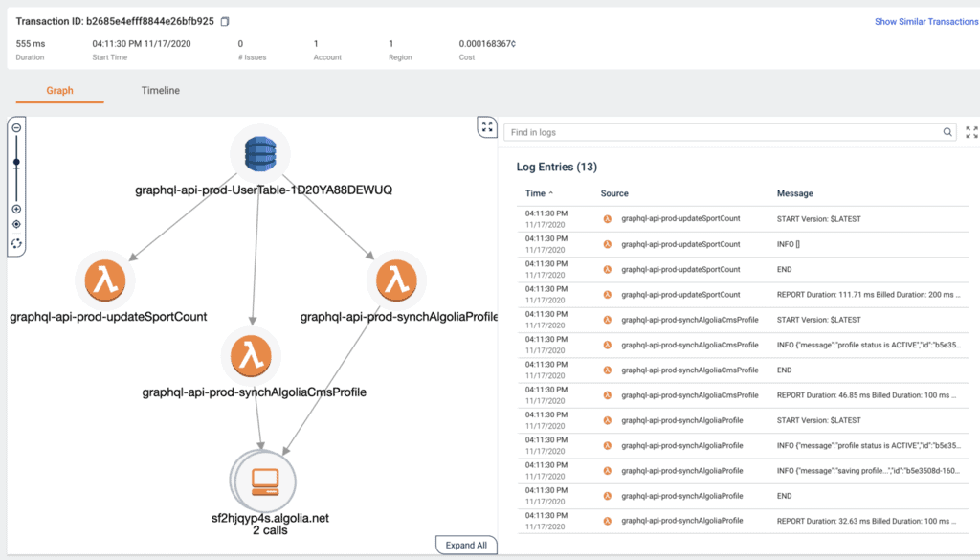Image resolution: width=980 pixels, height=560 pixels.
Task: Open the Graph tab
Action: click(59, 91)
